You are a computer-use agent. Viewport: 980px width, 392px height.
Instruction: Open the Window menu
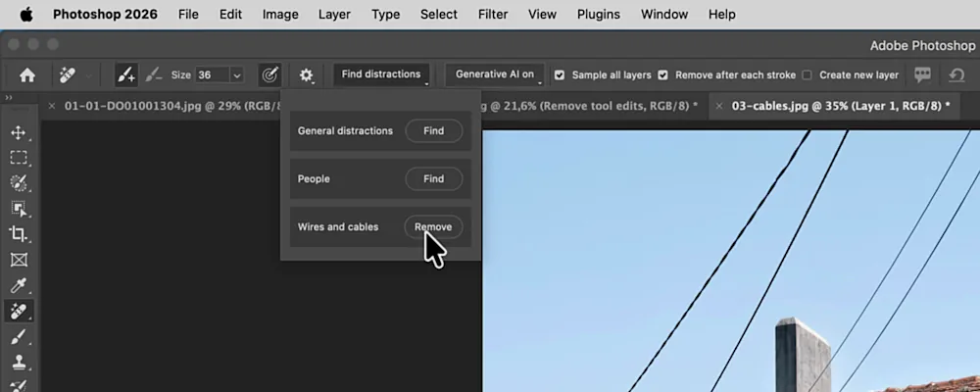point(664,15)
